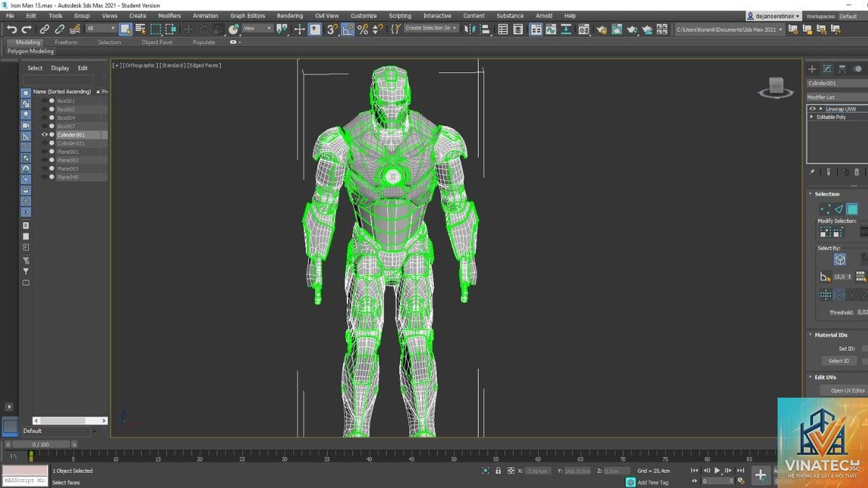Open Schematic View icon

click(x=566, y=29)
